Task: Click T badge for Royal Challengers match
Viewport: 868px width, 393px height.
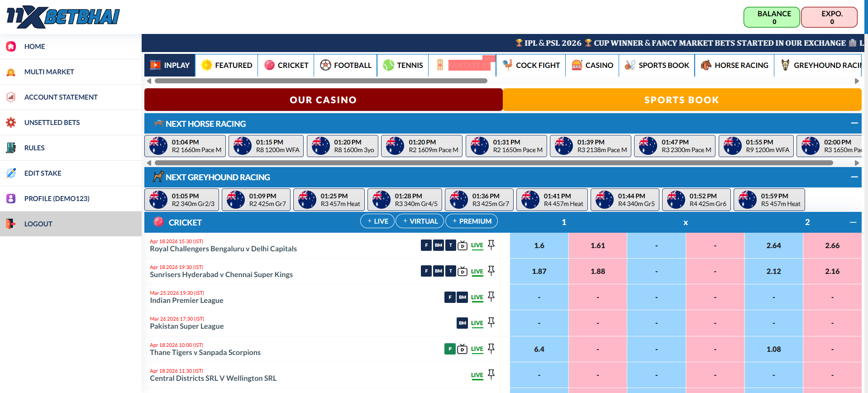Action: tap(450, 245)
